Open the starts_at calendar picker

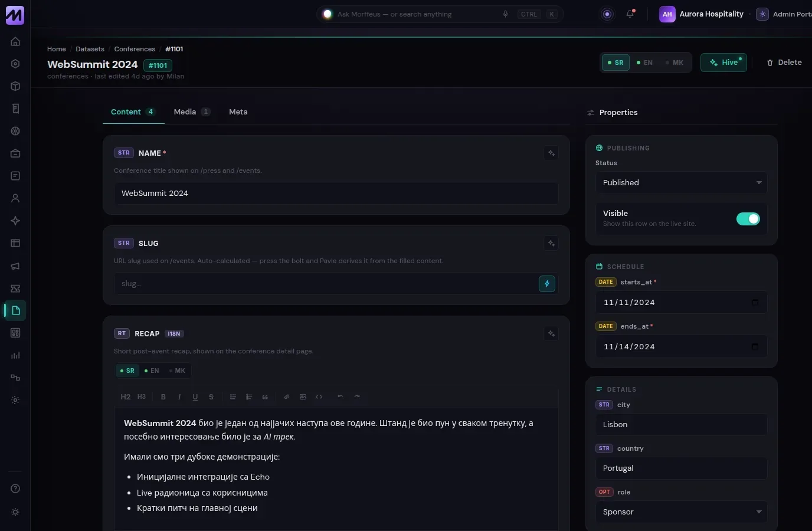point(755,303)
